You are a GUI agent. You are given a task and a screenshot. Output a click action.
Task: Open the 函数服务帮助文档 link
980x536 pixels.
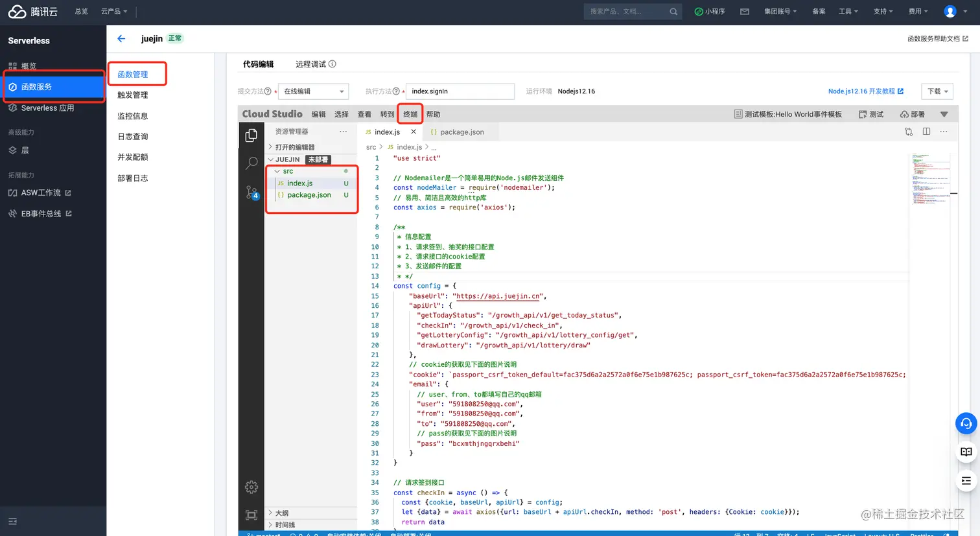(937, 39)
